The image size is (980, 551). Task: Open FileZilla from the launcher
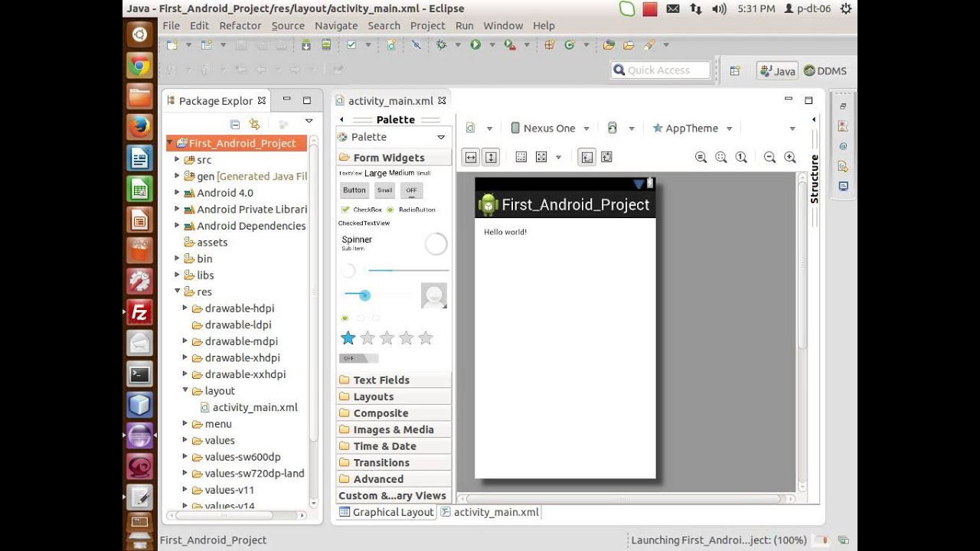(139, 312)
